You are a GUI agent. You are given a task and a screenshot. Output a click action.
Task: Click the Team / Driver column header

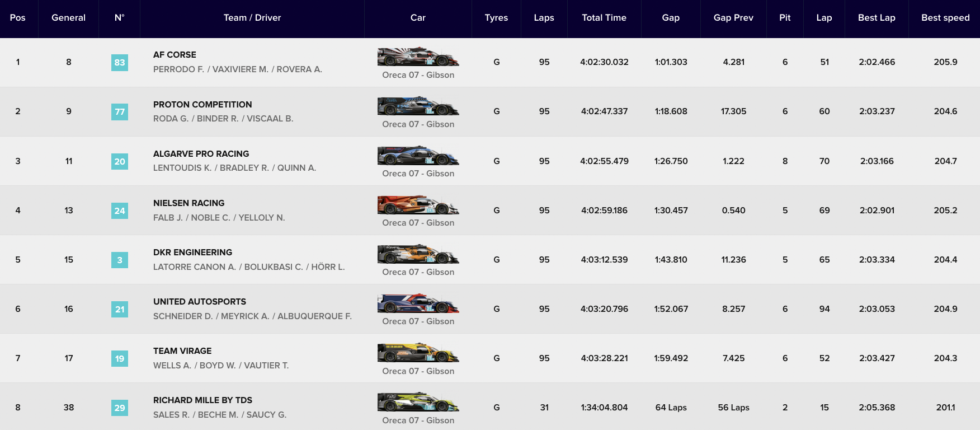pos(252,18)
